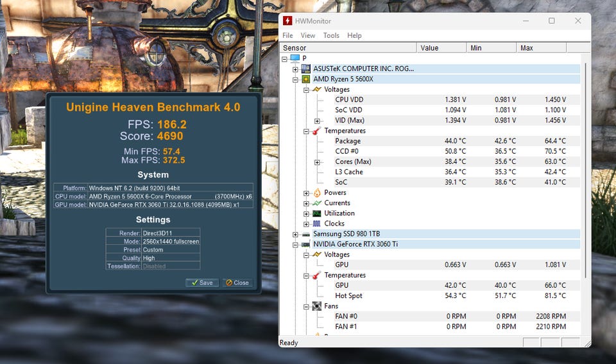Collapse the CPU Temperatures group
616x364 pixels.
(307, 131)
